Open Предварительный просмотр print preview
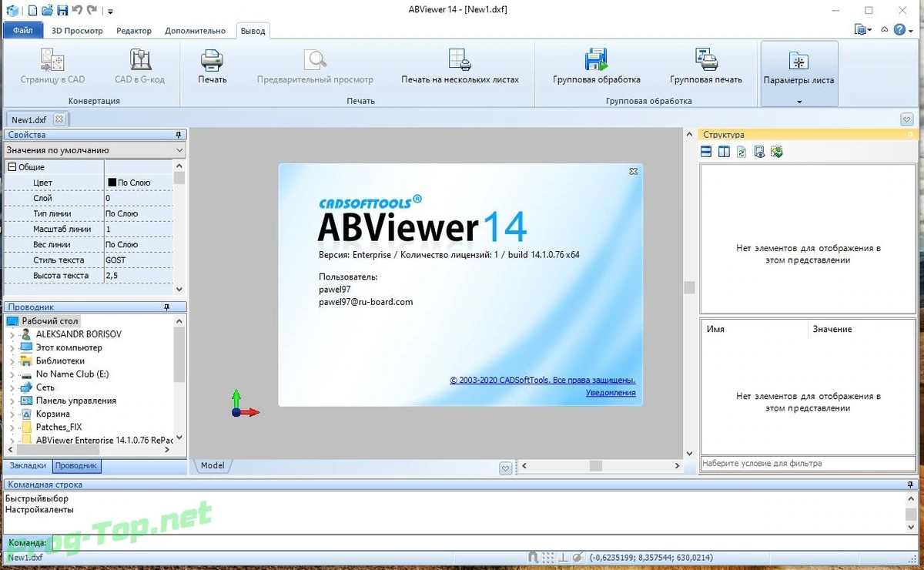 (x=315, y=66)
